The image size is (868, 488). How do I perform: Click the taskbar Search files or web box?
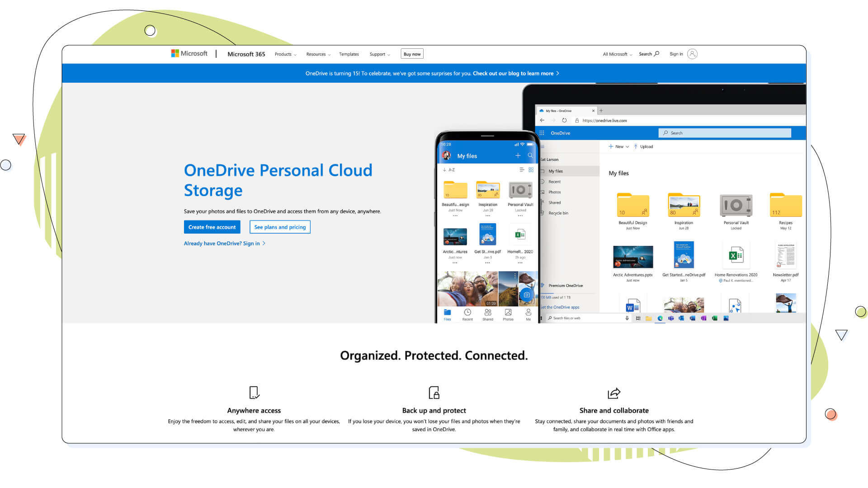click(x=587, y=318)
